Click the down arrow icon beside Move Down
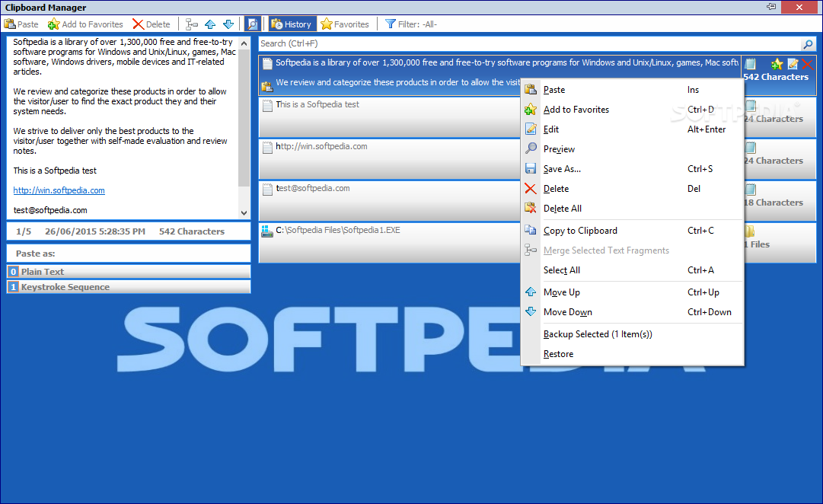The width and height of the screenshot is (823, 504). click(x=531, y=312)
